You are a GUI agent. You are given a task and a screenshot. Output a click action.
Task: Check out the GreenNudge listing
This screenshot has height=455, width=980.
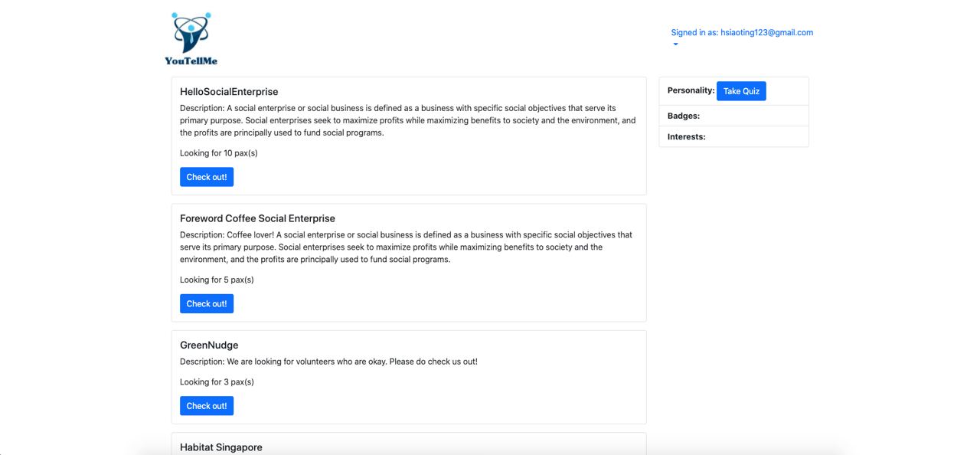pos(206,406)
